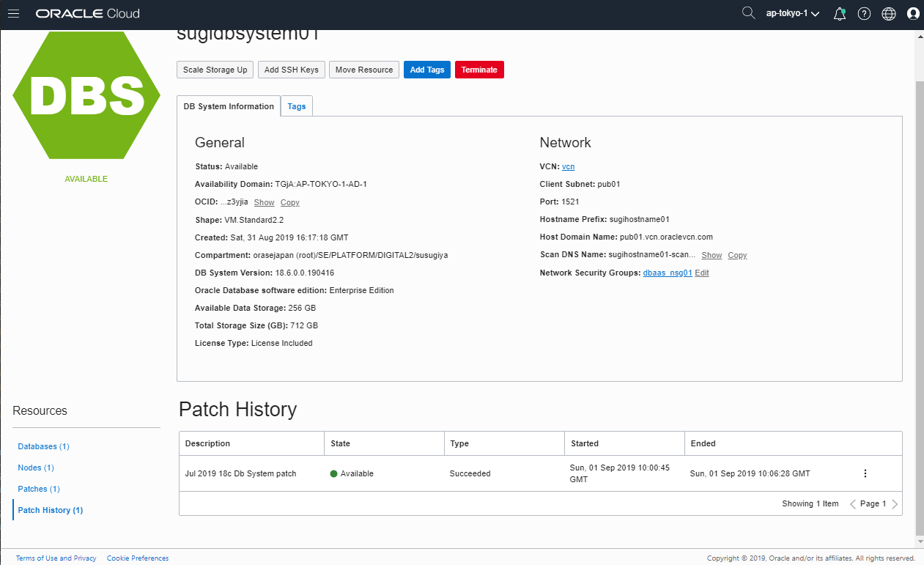Click the Oracle Cloud logo
Viewport: 924px width, 565px height.
click(x=87, y=13)
